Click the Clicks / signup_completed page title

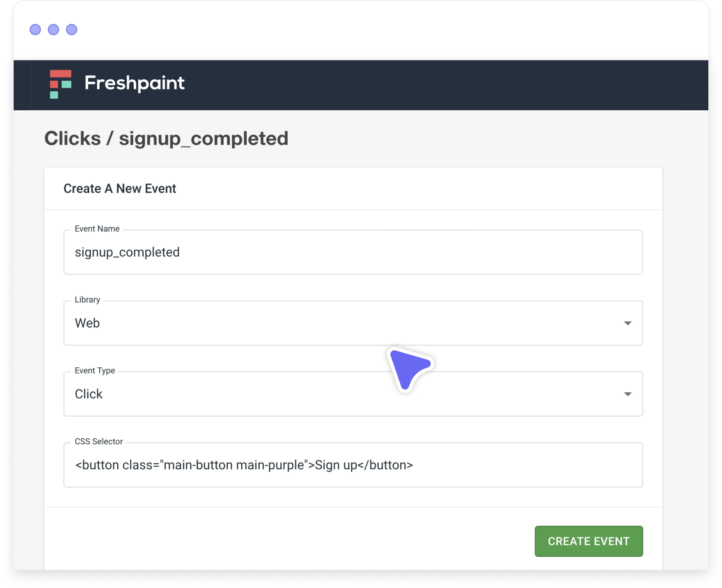point(166,139)
